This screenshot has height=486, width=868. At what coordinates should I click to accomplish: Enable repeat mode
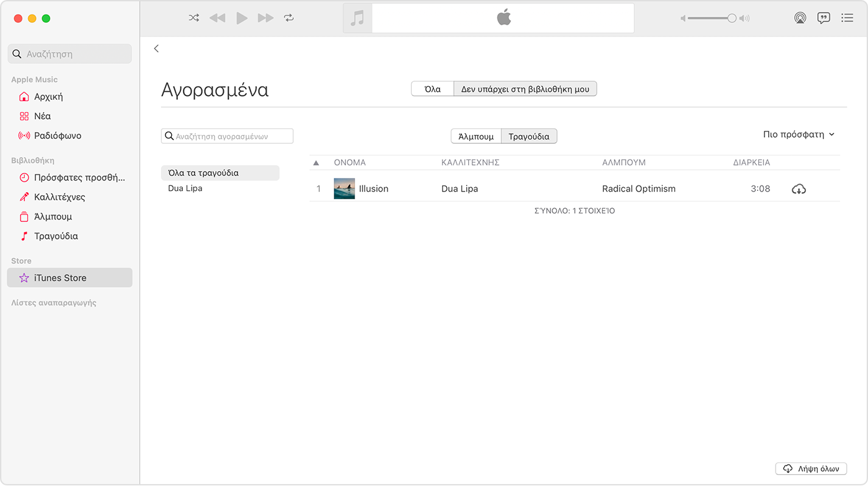pos(289,18)
